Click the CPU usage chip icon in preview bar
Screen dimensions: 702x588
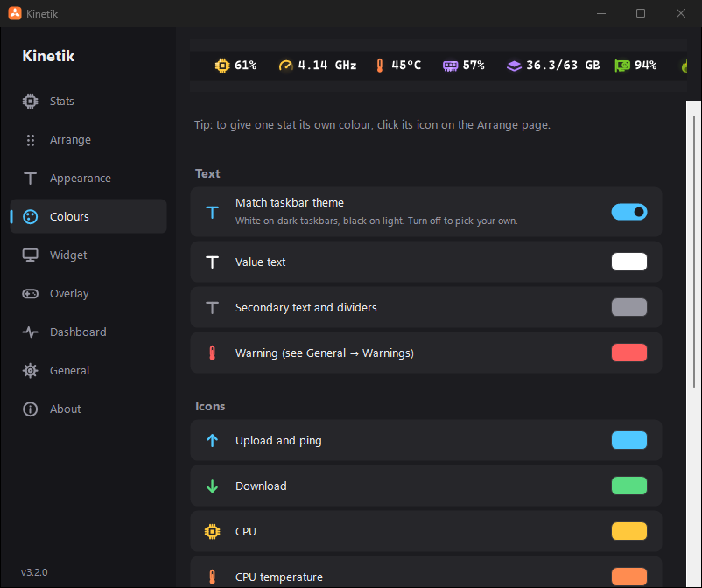coord(222,66)
